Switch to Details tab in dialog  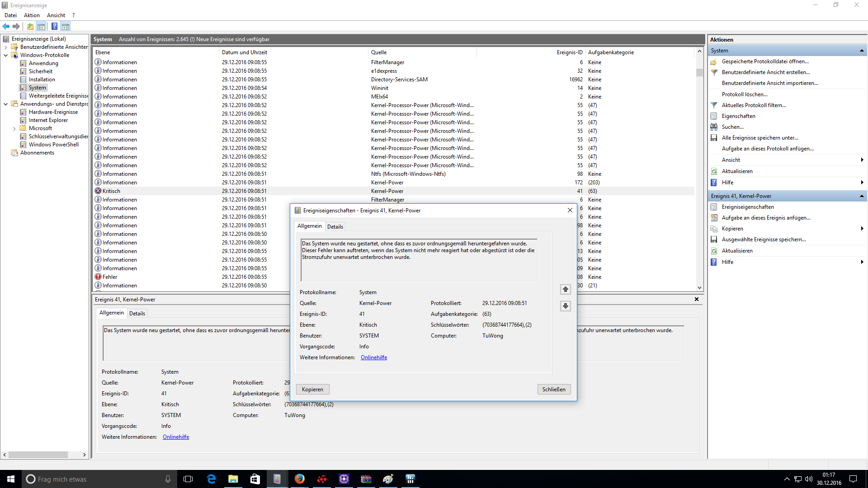click(x=335, y=227)
